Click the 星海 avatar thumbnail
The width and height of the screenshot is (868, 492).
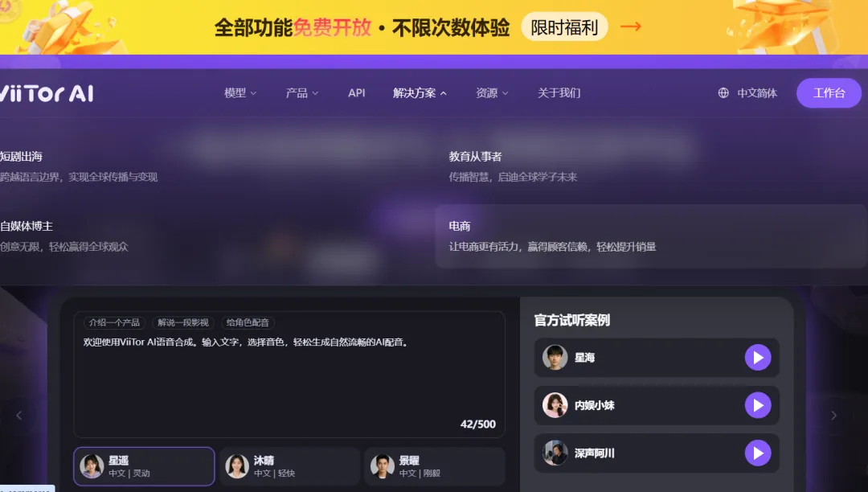click(x=555, y=358)
